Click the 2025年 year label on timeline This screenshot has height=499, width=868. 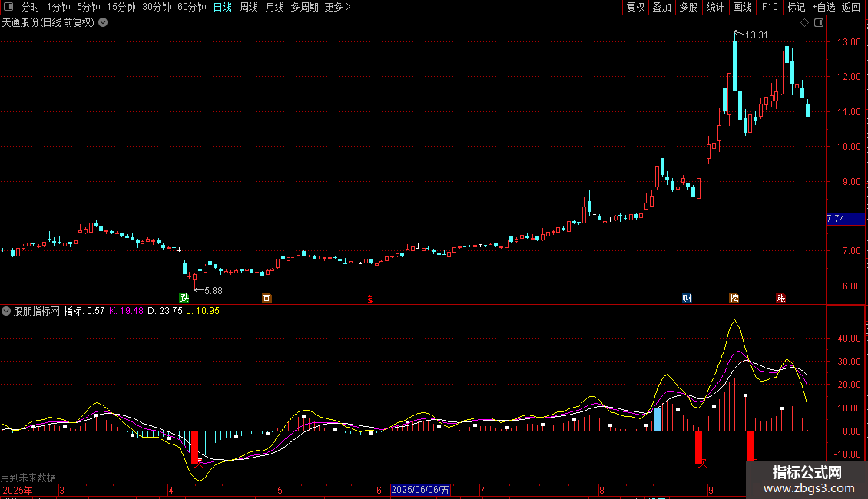click(x=17, y=490)
